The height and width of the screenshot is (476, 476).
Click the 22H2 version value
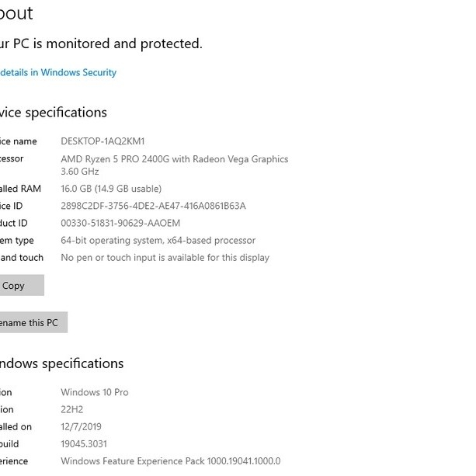click(x=71, y=409)
